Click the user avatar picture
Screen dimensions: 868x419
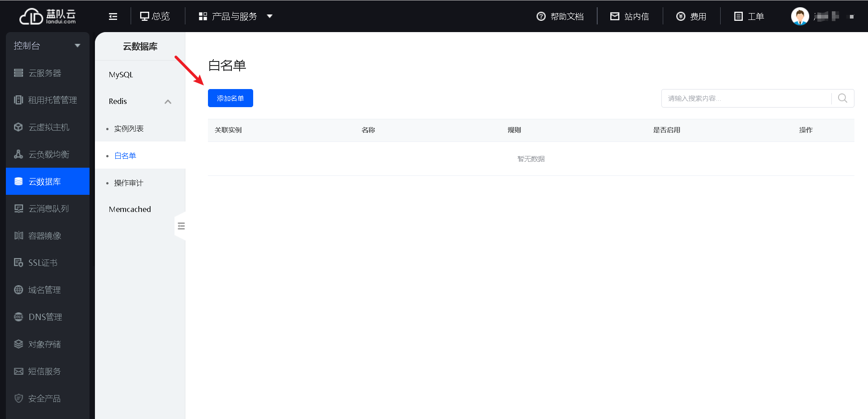point(799,17)
